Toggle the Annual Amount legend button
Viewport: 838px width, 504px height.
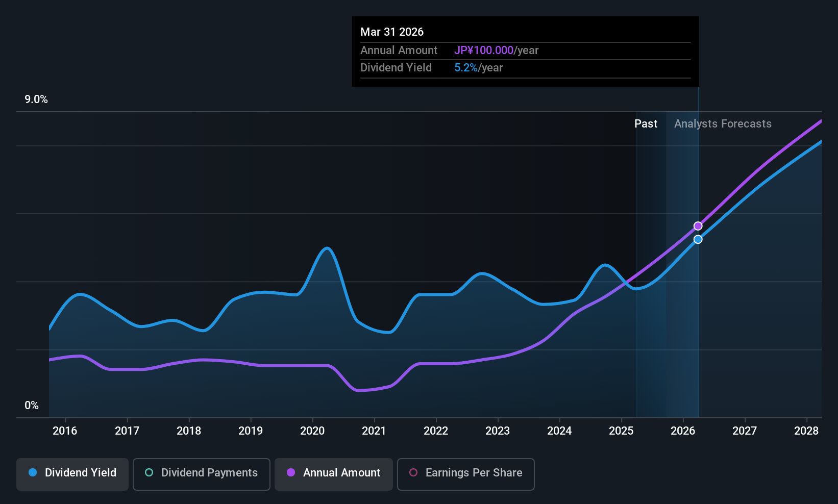(334, 474)
